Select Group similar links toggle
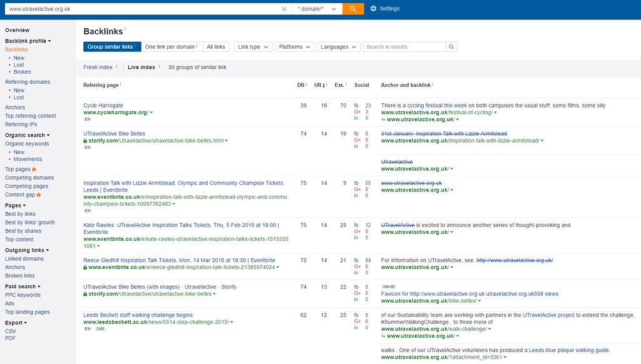Image resolution: width=641 pixels, height=364 pixels. coord(112,47)
